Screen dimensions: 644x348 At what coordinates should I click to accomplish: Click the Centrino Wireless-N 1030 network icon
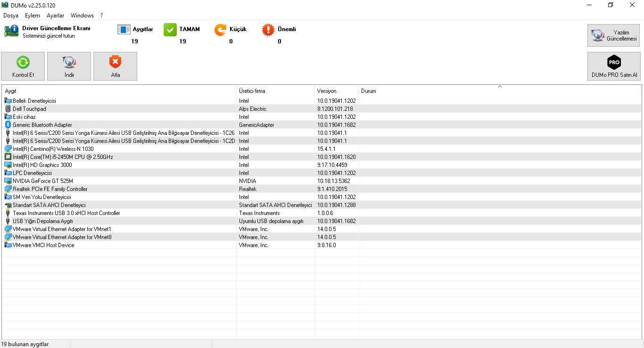8,149
